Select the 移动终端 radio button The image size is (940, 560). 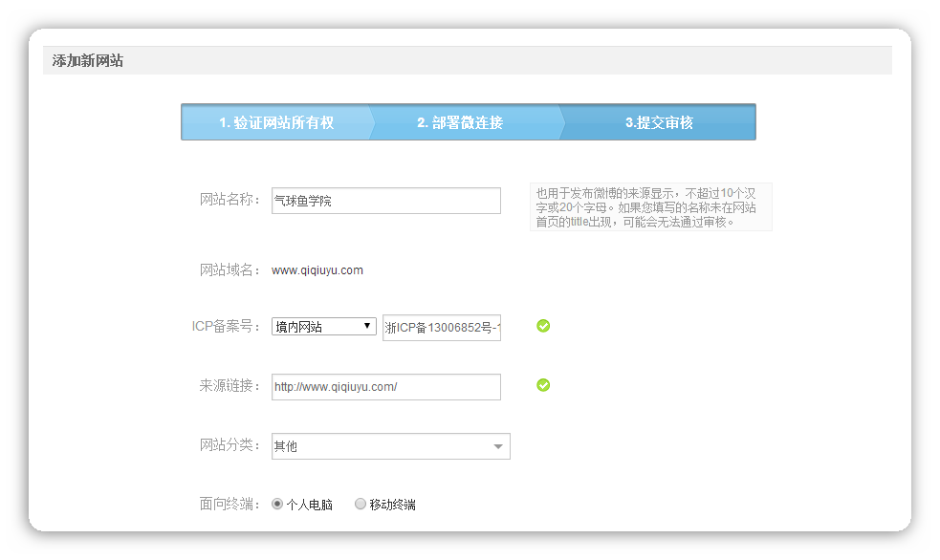coord(361,504)
